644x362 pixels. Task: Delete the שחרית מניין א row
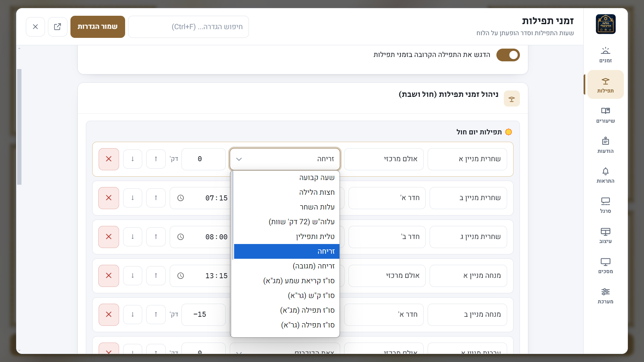[109, 159]
